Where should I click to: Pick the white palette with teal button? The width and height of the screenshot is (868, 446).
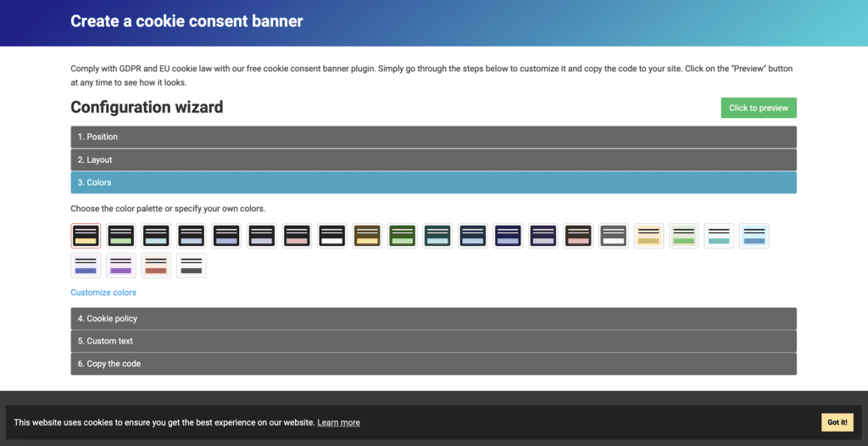tap(719, 236)
